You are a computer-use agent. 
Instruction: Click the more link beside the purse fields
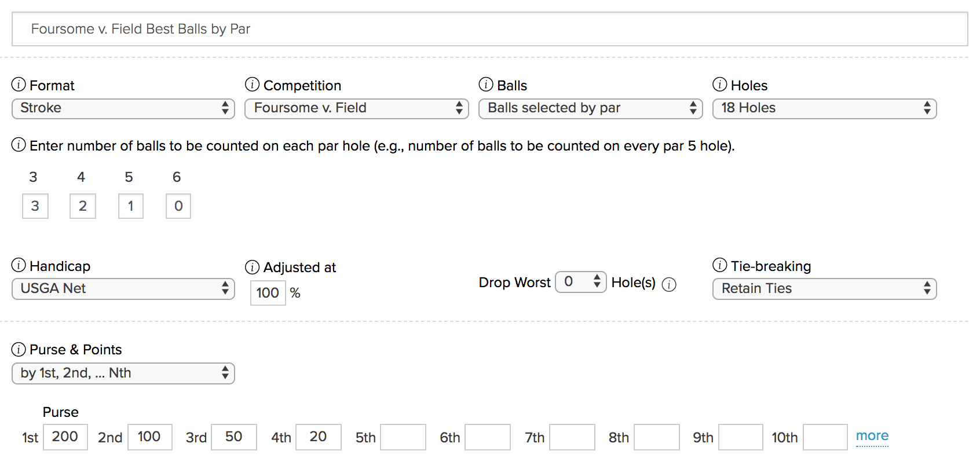(x=872, y=435)
